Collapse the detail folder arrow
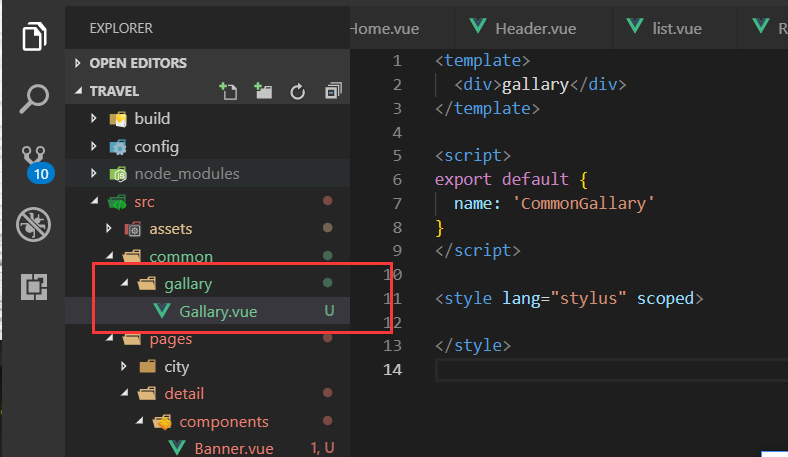 pos(125,393)
